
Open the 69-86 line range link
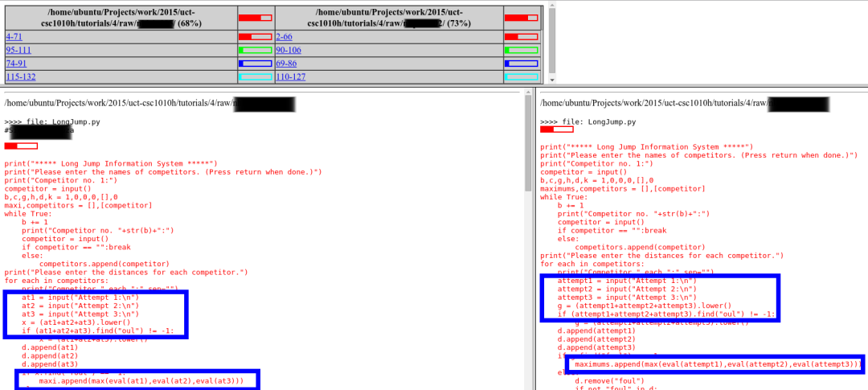click(x=286, y=64)
